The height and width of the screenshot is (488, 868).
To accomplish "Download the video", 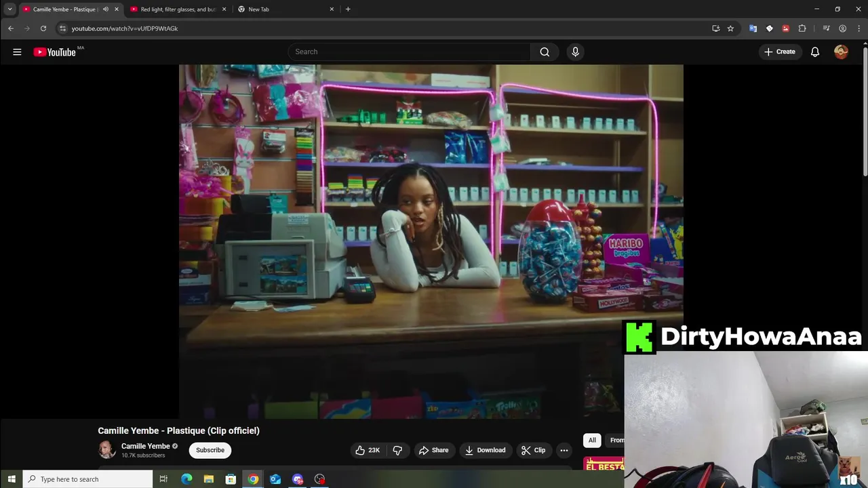I will (485, 450).
